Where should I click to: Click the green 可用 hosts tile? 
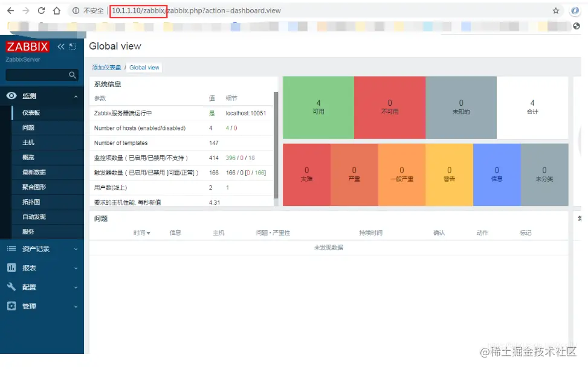pos(318,107)
